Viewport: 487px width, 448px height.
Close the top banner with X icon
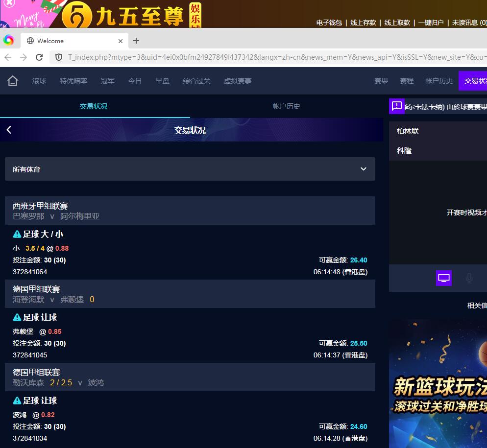click(x=9, y=3)
